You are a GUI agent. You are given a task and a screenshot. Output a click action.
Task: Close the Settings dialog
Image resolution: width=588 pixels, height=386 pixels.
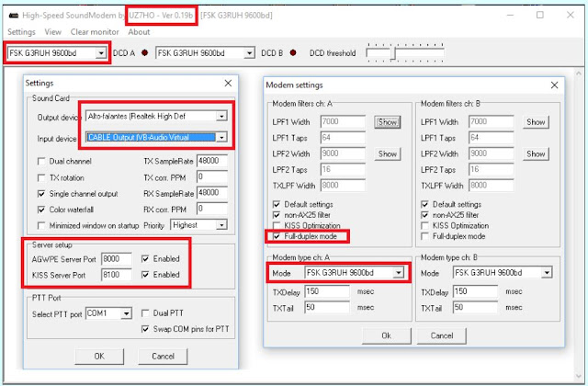[x=228, y=84]
